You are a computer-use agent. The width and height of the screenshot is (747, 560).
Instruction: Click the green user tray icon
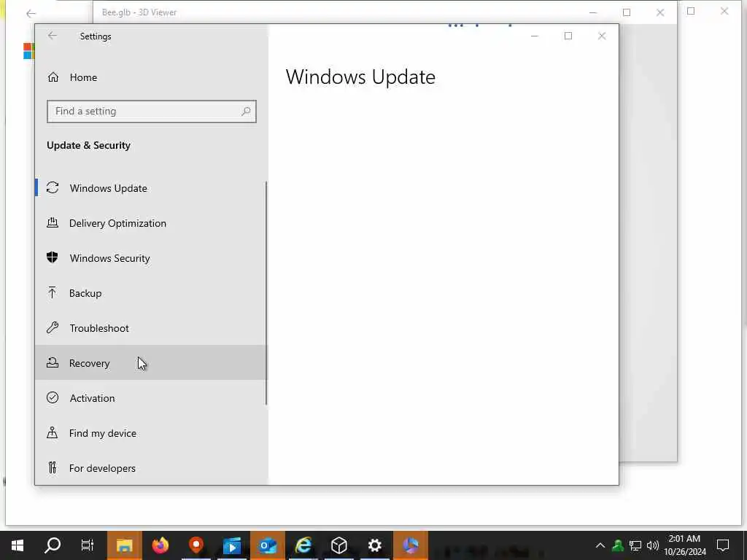618,545
